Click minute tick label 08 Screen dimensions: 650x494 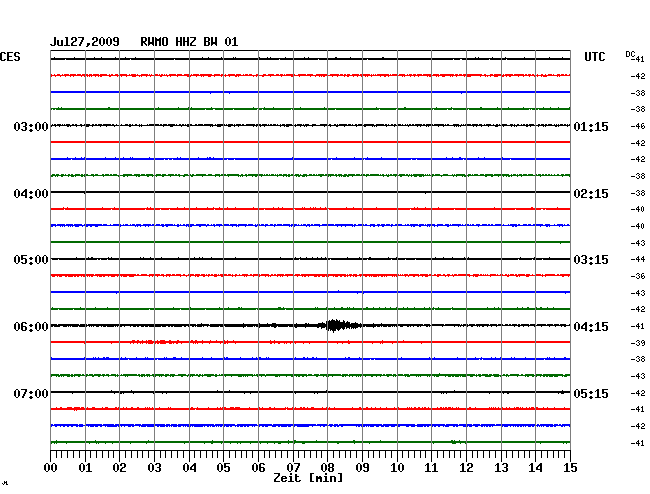327,467
